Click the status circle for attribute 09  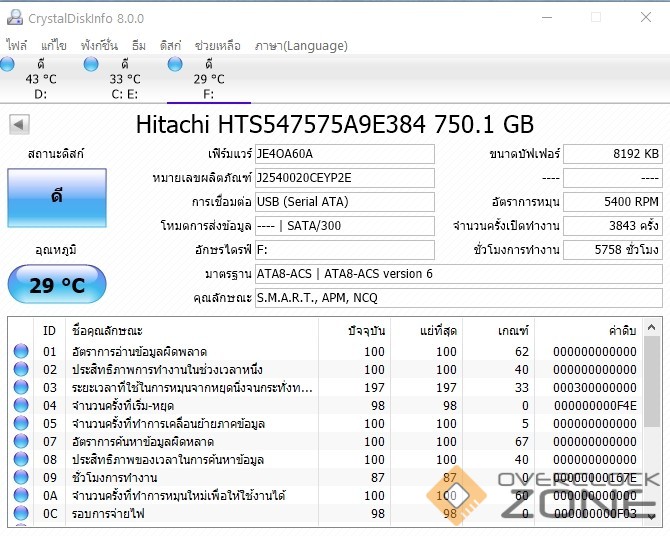[x=21, y=477]
